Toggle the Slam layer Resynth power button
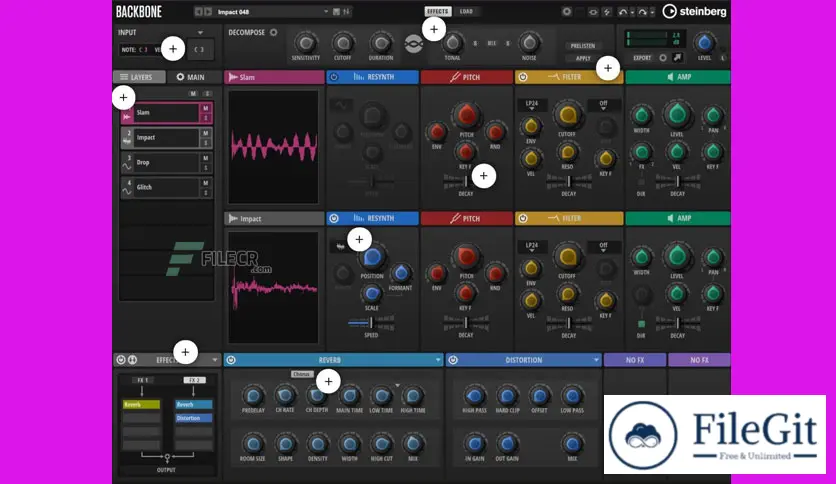 334,77
